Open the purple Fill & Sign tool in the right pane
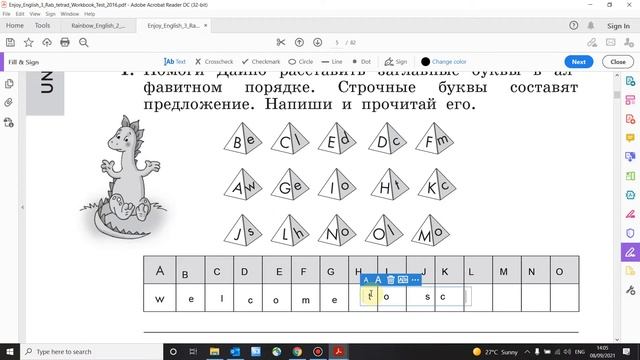This screenshot has width=640, height=360. [630, 252]
